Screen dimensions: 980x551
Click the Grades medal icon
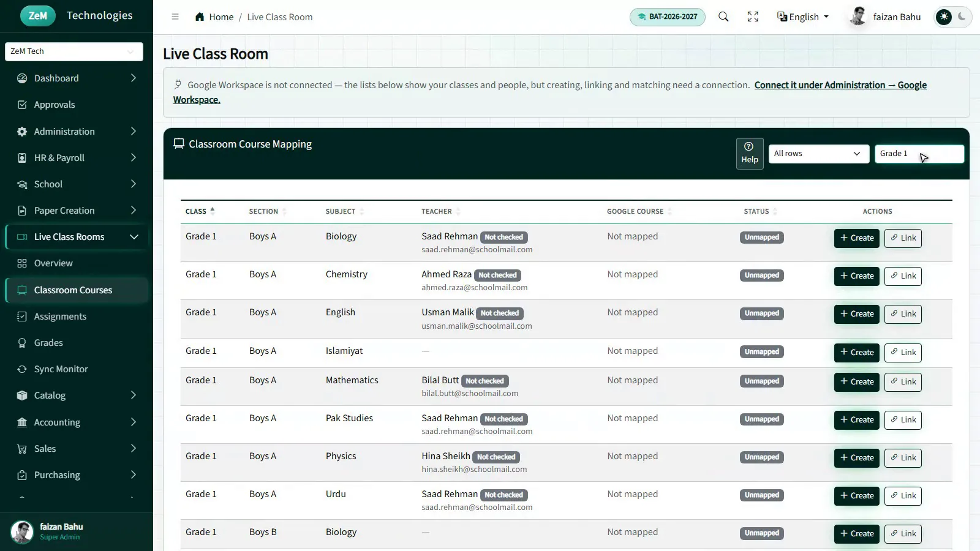[x=22, y=343]
